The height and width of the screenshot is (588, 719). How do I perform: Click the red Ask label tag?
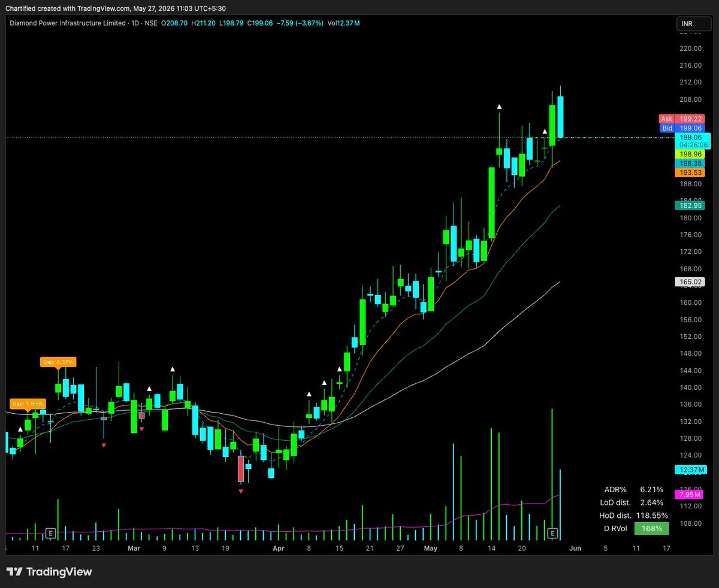pos(666,119)
